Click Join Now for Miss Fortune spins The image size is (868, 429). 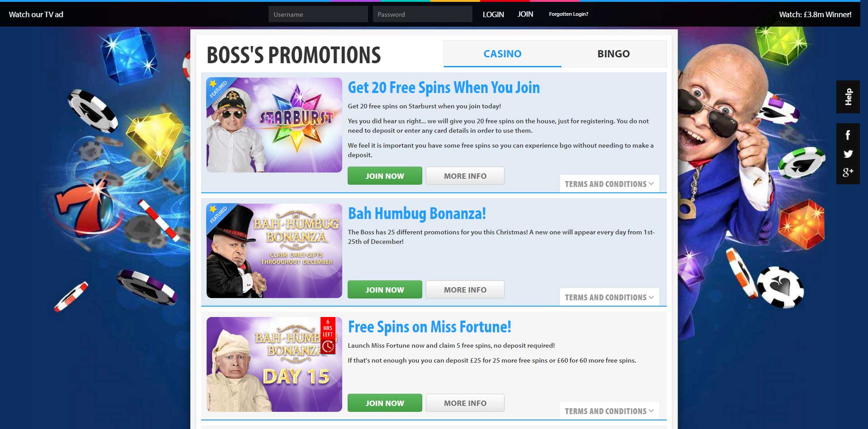385,403
